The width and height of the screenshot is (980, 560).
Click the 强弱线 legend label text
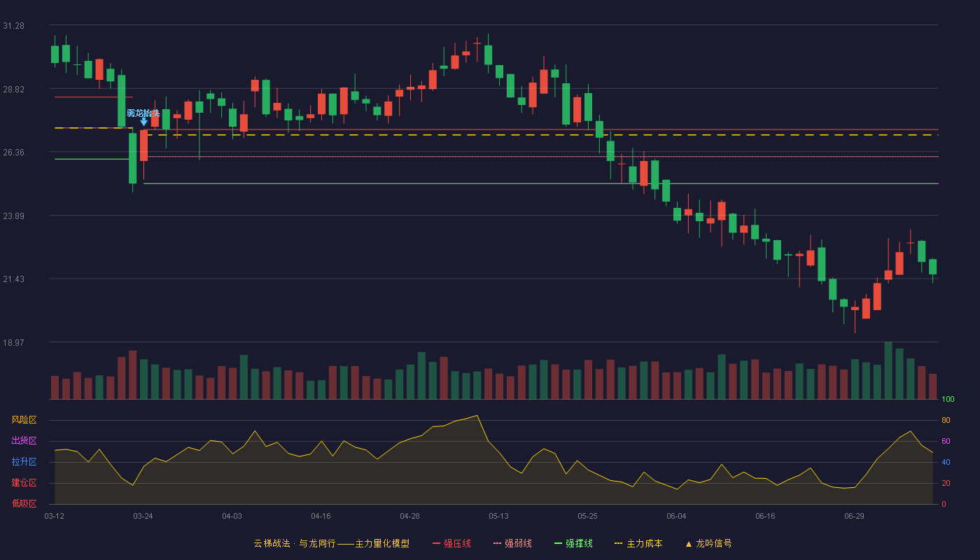pos(518,543)
